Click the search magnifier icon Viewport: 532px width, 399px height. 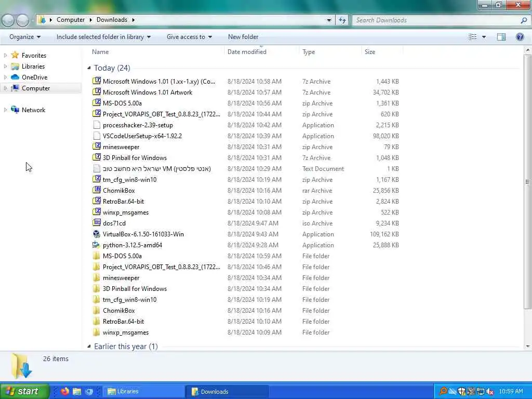tap(524, 20)
